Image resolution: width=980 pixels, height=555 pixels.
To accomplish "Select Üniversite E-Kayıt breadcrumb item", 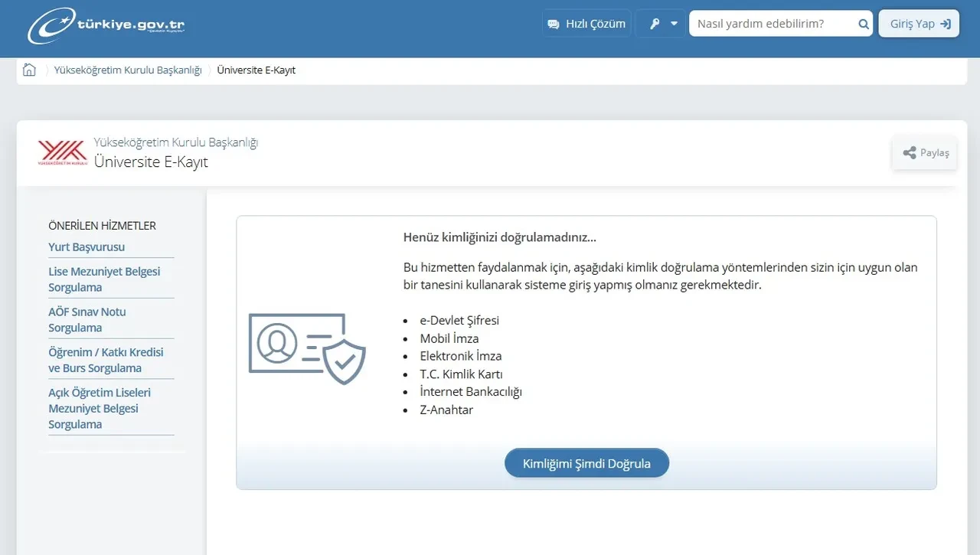I will [x=256, y=70].
